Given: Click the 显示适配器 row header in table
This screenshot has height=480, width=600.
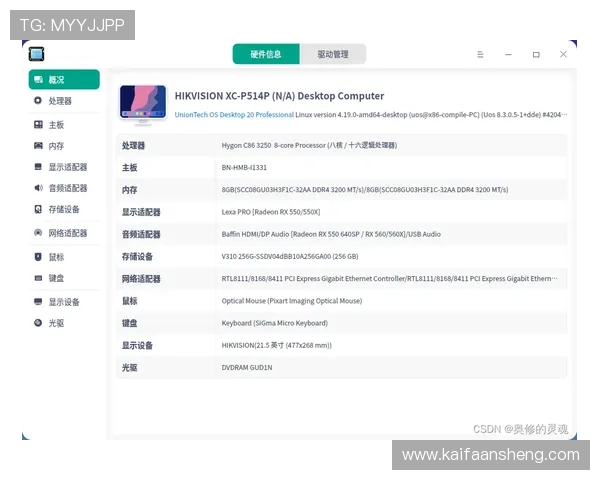Looking at the screenshot, I should click(141, 212).
